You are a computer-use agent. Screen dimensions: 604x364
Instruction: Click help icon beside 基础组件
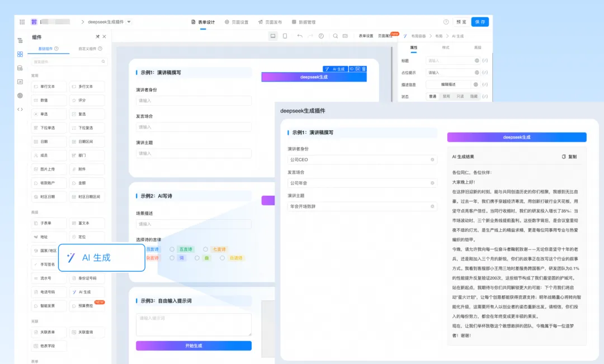pyautogui.click(x=56, y=49)
